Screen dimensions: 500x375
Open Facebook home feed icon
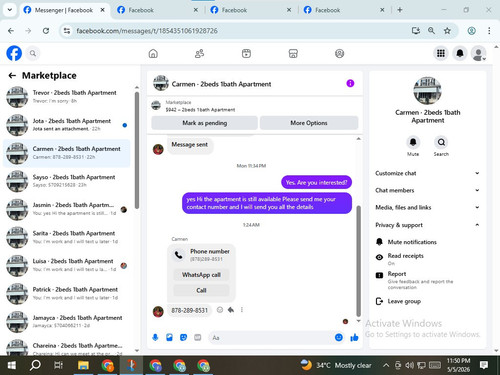tap(153, 53)
